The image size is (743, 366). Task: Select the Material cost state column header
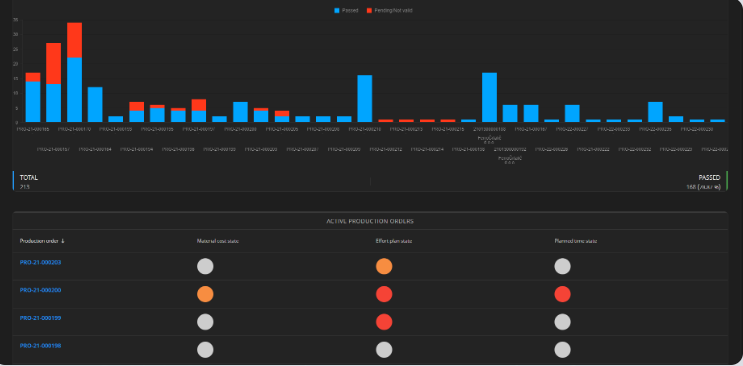coord(217,241)
